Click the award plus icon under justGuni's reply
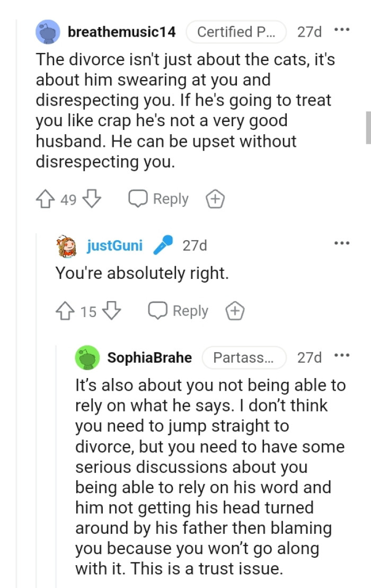 235,311
